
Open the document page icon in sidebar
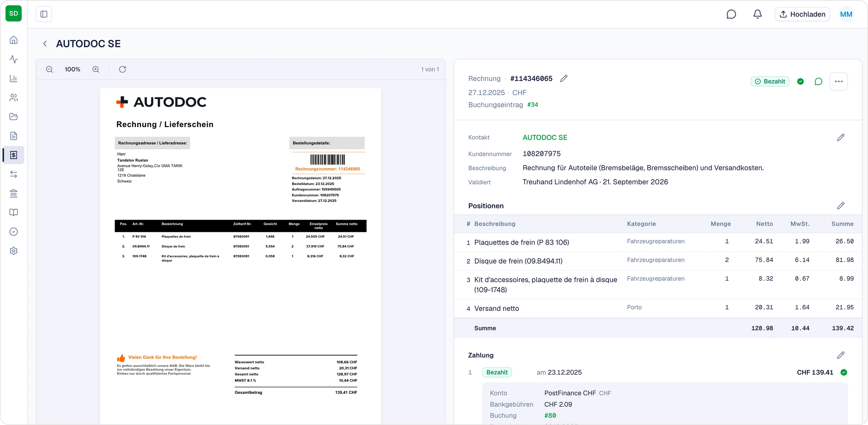click(x=13, y=136)
